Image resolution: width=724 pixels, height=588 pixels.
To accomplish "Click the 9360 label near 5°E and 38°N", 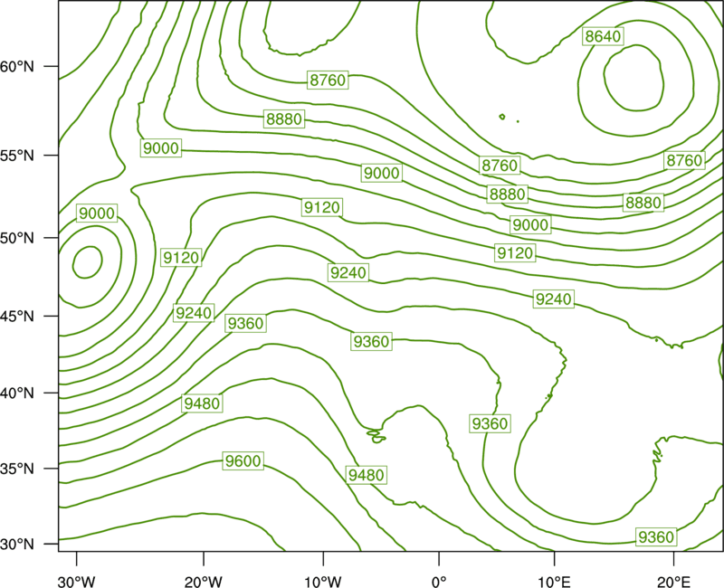I will [490, 423].
